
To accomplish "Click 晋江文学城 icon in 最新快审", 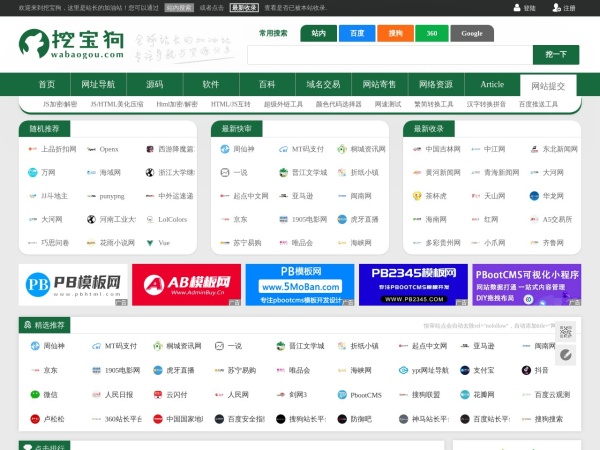I will [x=283, y=173].
